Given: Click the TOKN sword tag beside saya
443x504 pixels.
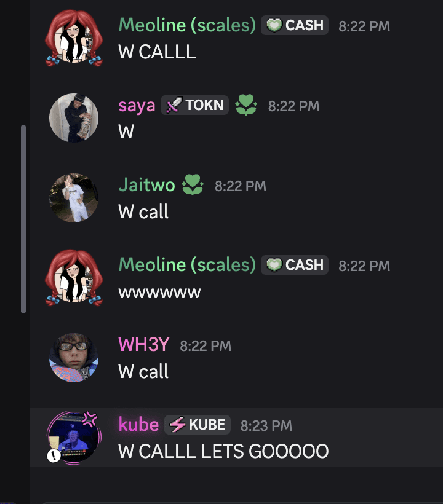Looking at the screenshot, I should coord(194,105).
